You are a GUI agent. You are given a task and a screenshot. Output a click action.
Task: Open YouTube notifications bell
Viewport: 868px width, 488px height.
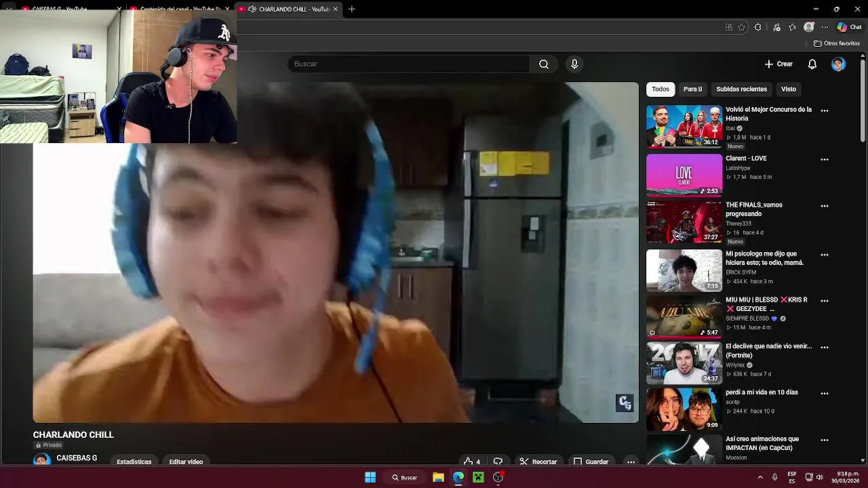(x=812, y=64)
